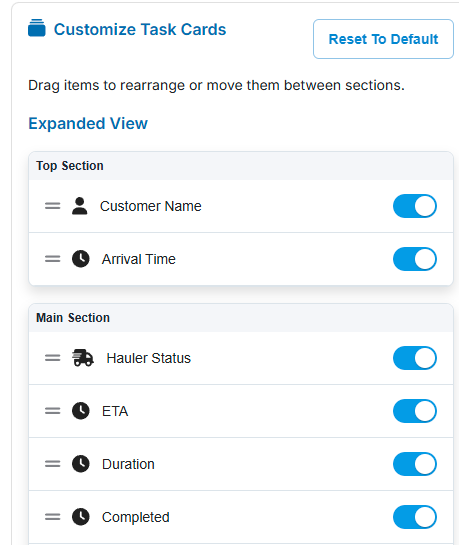This screenshot has width=459, height=545.
Task: Switch off the ETA toggle
Action: pos(415,411)
